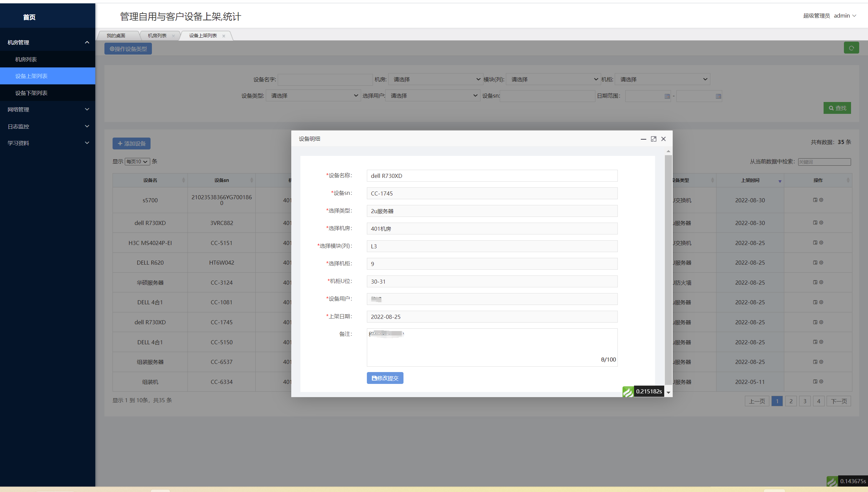Click the 操作设备类型 button

(128, 49)
